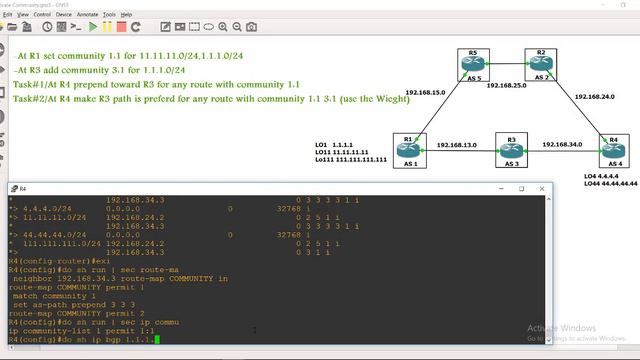Click 'set as-path prepend 3 3 3' line
The height and width of the screenshot is (360, 640).
click(x=74, y=304)
